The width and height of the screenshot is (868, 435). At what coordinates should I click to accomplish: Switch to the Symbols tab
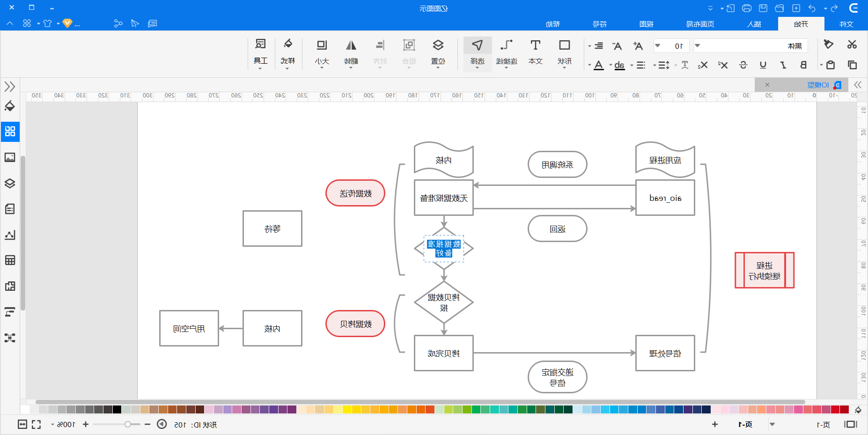click(x=600, y=24)
